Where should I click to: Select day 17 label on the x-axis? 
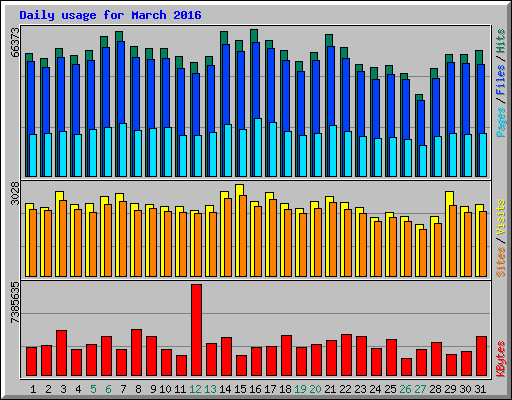(x=270, y=389)
